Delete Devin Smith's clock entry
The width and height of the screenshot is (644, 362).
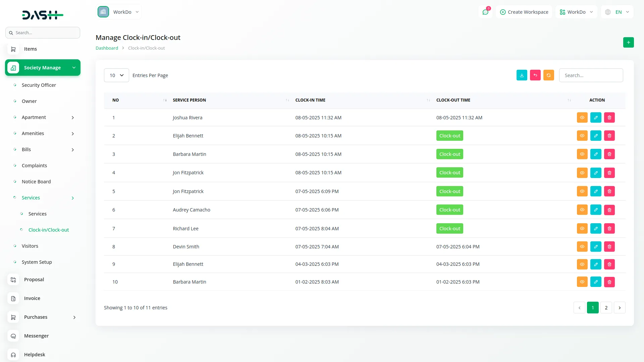(609, 247)
